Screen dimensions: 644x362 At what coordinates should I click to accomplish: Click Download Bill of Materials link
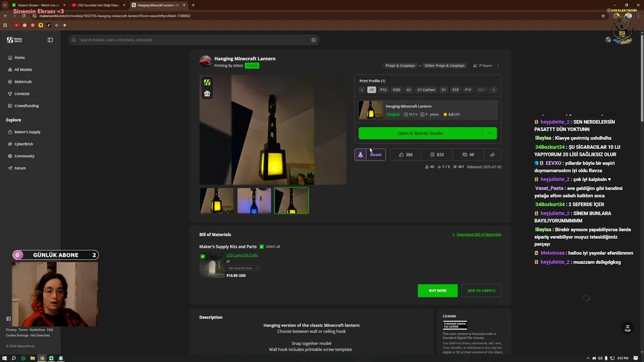coord(476,235)
